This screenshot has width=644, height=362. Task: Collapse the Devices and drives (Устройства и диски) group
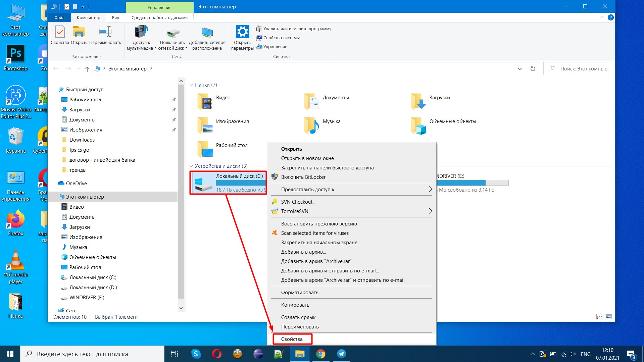[x=191, y=166]
